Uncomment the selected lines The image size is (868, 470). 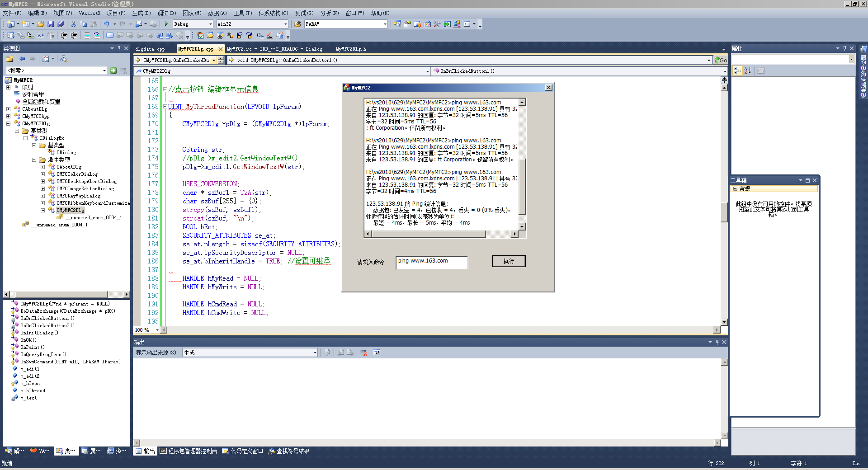[x=97, y=35]
